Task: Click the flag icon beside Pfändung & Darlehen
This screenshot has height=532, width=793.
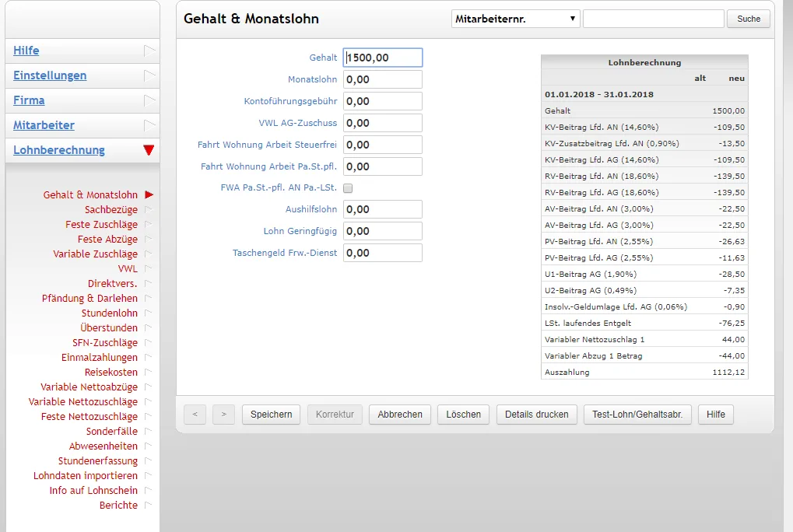Action: point(148,298)
